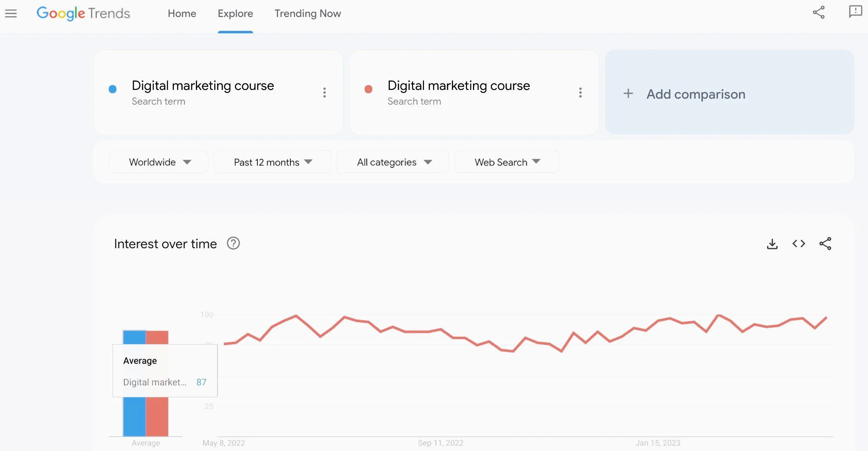Image resolution: width=868 pixels, height=451 pixels.
Task: Click the blue dot of first search term
Action: point(112,89)
